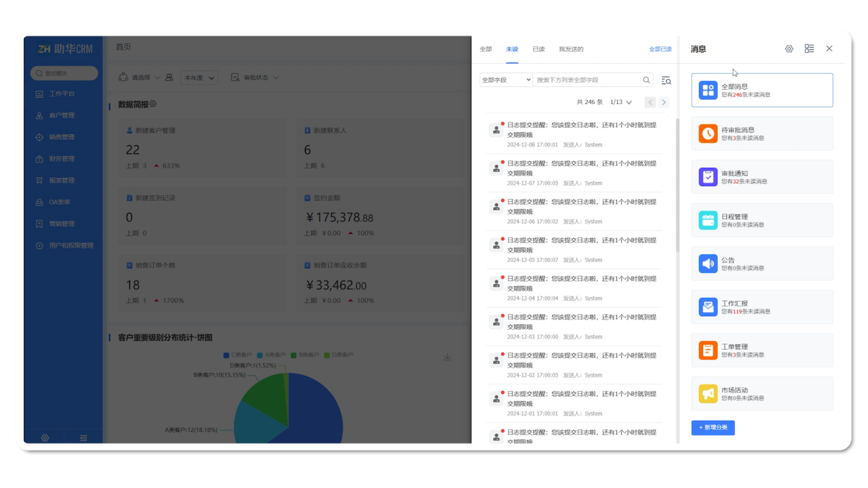Go to next page of messages
Screen dimensions: 868x488
[x=663, y=102]
